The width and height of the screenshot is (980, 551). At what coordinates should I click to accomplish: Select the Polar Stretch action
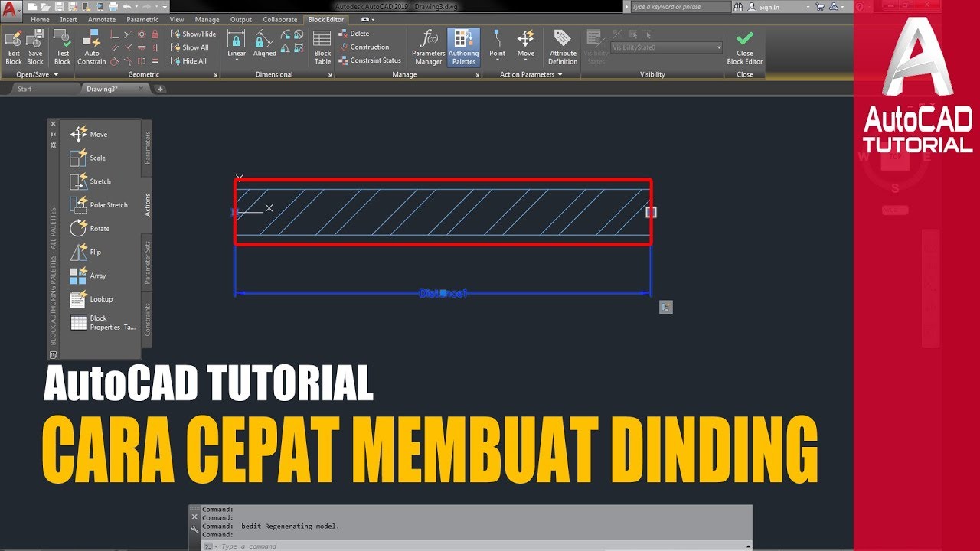(x=100, y=205)
